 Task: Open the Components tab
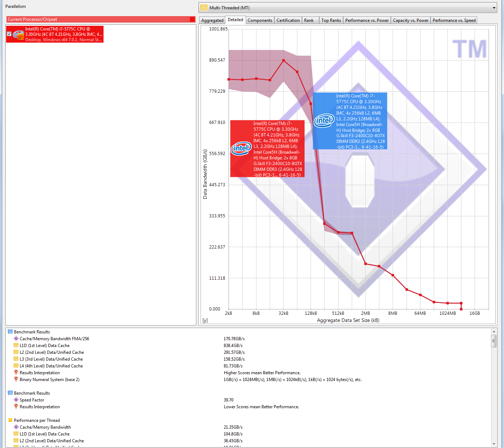click(x=260, y=20)
